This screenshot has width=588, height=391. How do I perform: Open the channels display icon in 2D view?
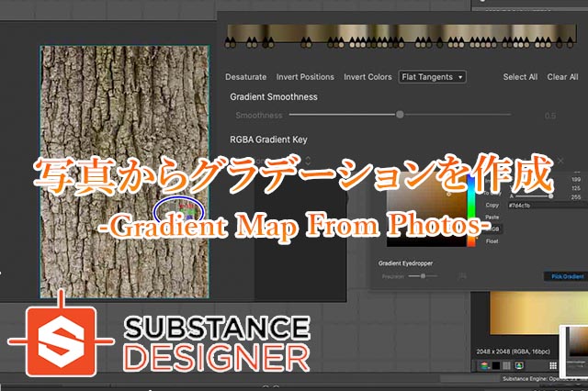pos(484,365)
